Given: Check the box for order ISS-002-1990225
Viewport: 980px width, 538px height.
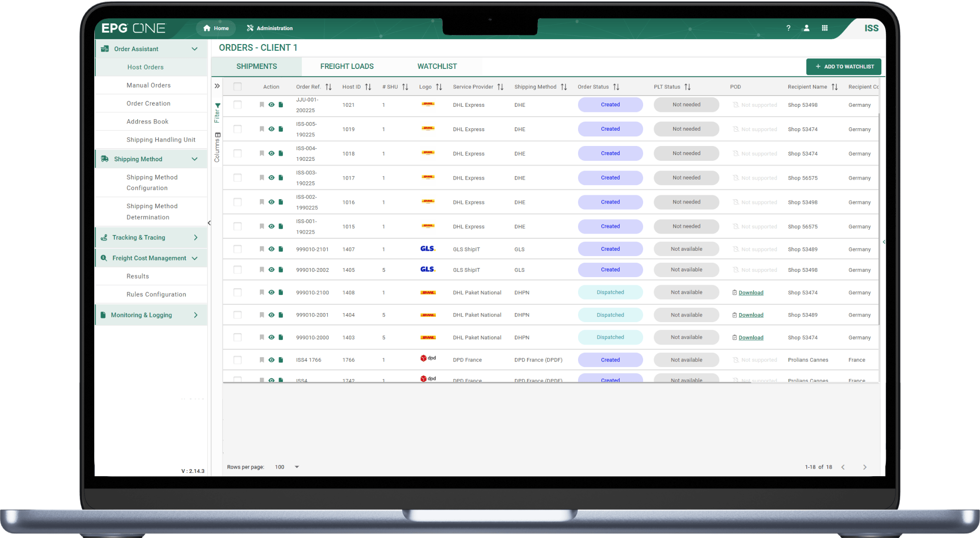Looking at the screenshot, I should coord(237,202).
